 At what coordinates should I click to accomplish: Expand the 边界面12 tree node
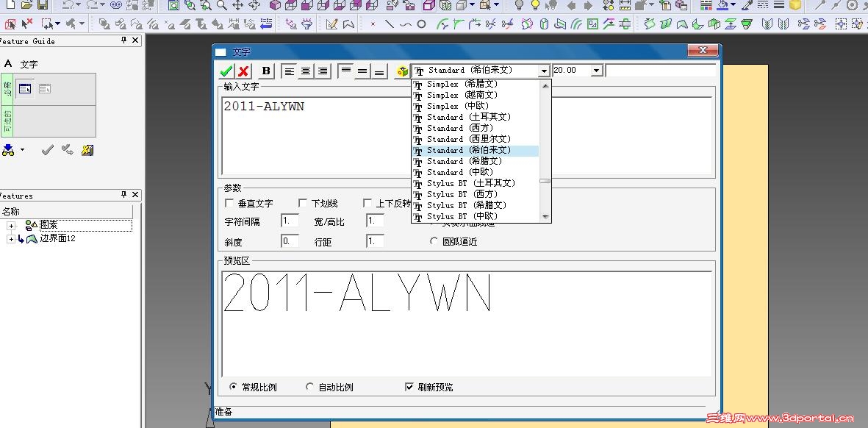point(10,239)
